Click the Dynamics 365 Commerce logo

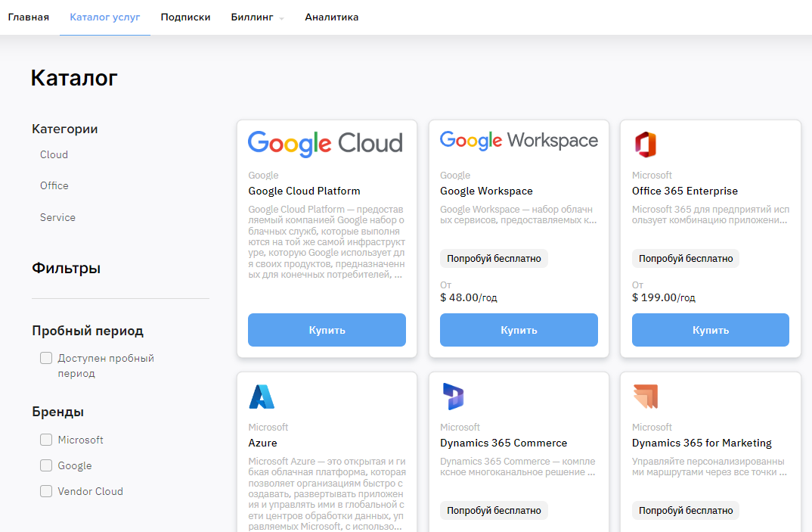[x=453, y=397]
